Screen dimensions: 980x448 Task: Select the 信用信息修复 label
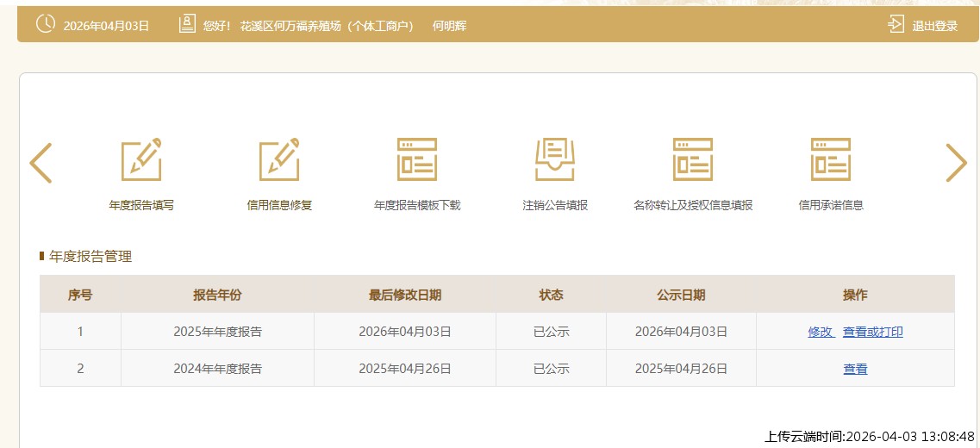279,205
